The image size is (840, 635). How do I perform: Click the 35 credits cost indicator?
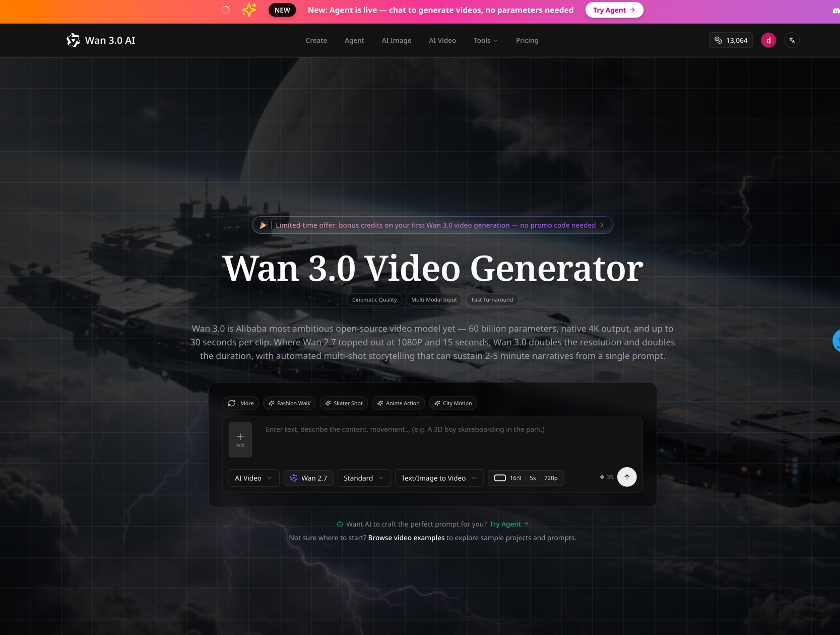[606, 477]
